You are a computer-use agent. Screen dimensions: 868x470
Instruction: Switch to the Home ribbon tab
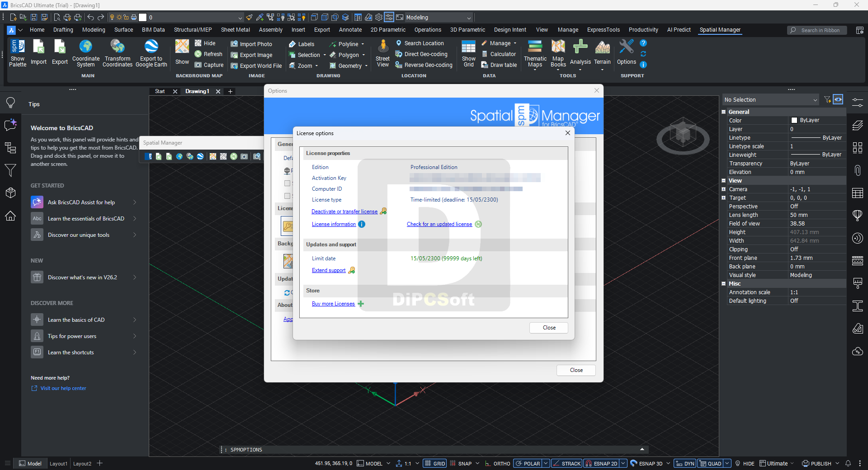37,30
